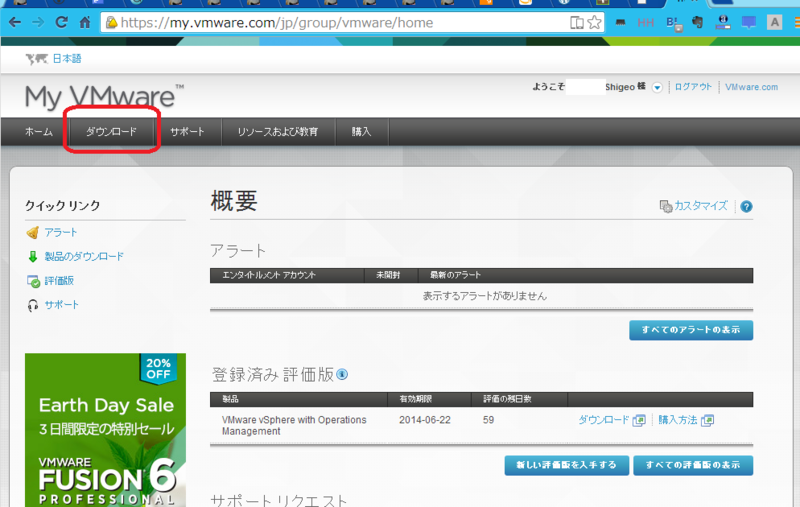Click the green download arrow icon

33,257
